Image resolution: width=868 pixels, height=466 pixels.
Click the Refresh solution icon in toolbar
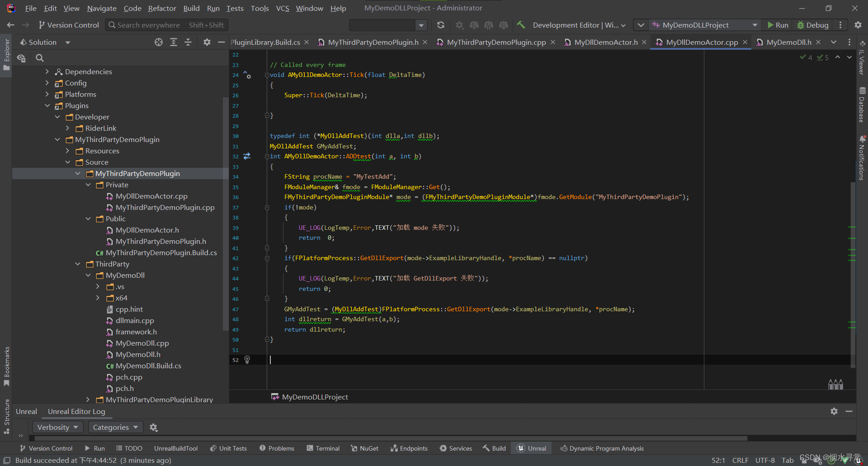coord(441,25)
